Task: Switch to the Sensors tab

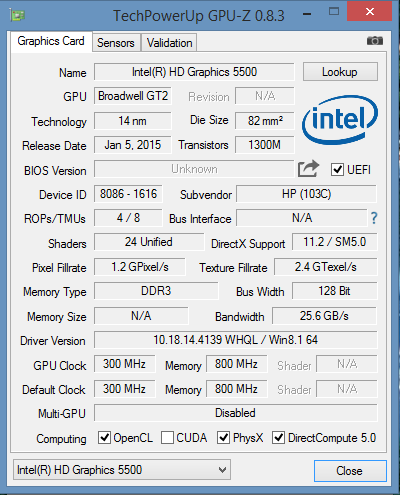Action: tap(116, 43)
